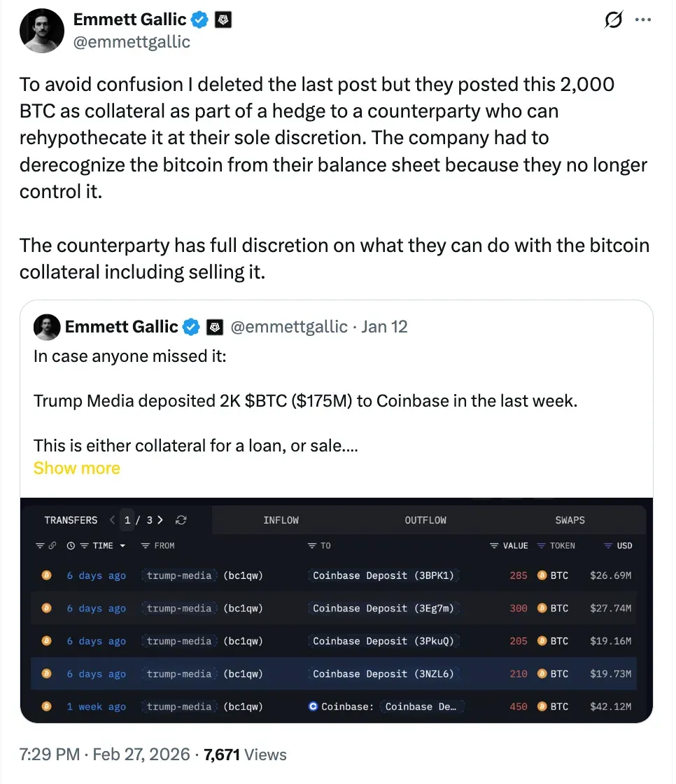The height and width of the screenshot is (784, 676).
Task: Click the clock icon next to TIME column
Action: click(71, 545)
